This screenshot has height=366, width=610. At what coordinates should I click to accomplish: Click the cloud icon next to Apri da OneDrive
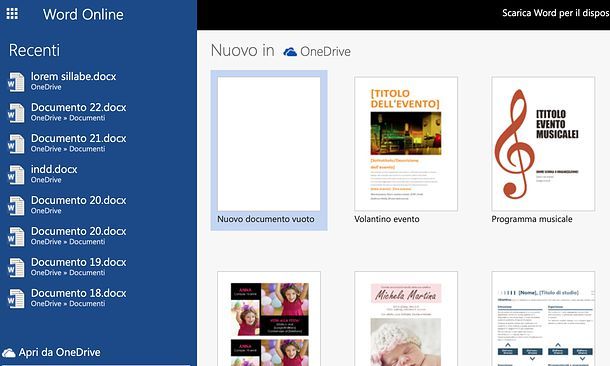click(x=9, y=353)
